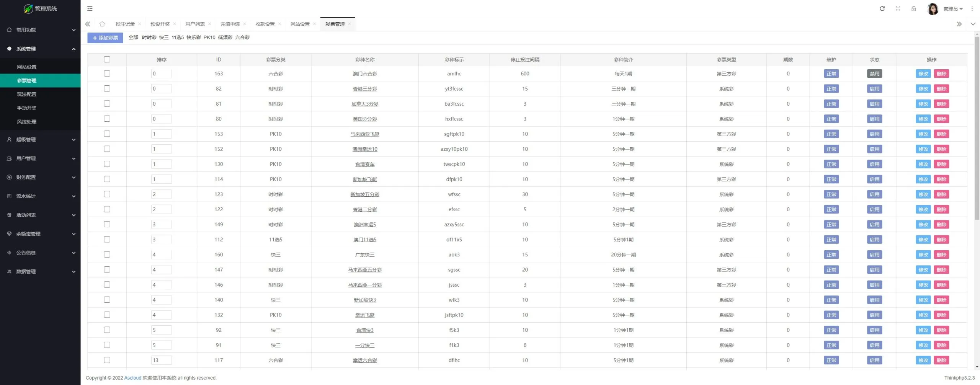Click the lock screen icon
This screenshot has height=385, width=980.
[914, 8]
